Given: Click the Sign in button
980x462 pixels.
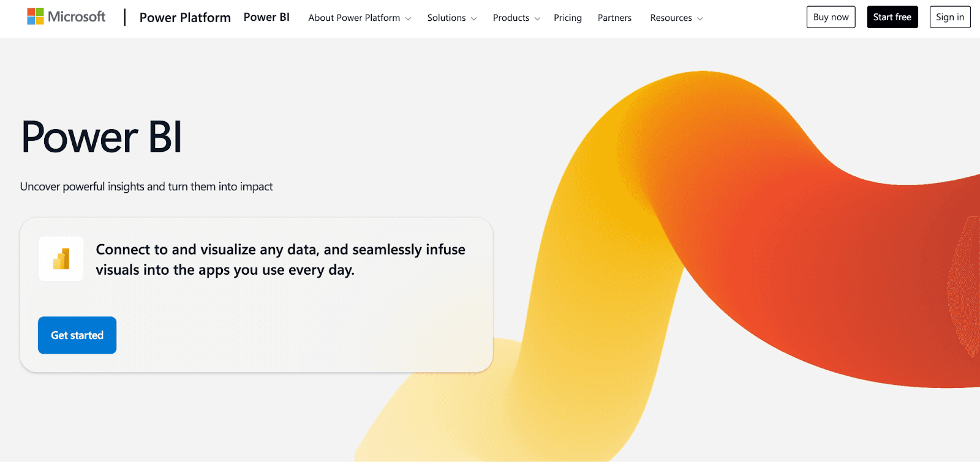Looking at the screenshot, I should [950, 17].
